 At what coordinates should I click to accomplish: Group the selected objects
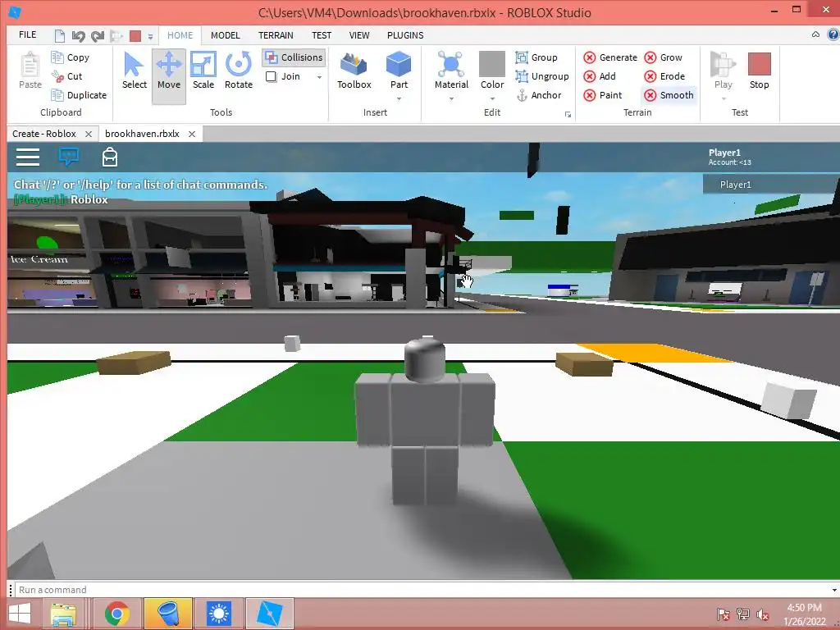pyautogui.click(x=536, y=57)
